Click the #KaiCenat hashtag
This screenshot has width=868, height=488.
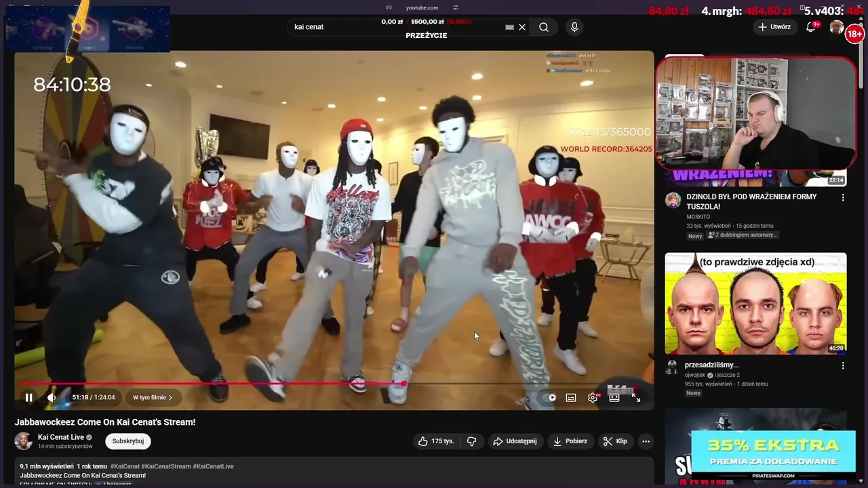pos(124,466)
